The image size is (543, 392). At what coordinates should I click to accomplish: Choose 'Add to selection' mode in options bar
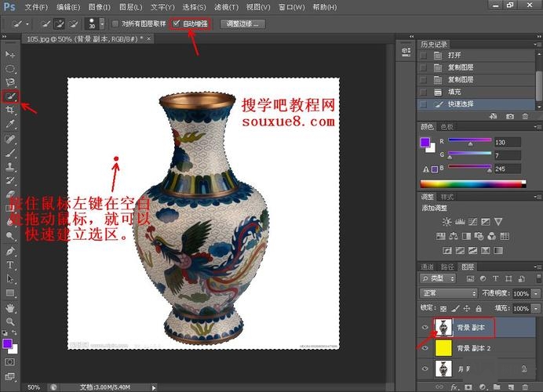pyautogui.click(x=60, y=24)
